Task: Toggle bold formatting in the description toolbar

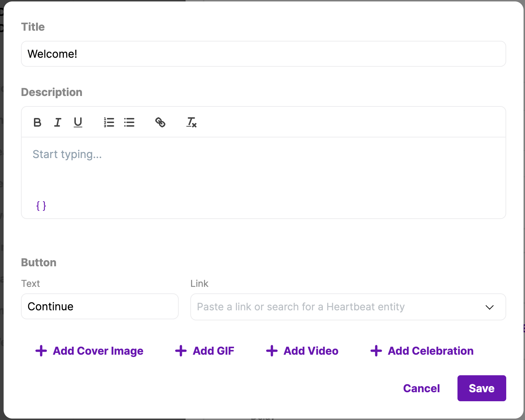Action: pos(37,123)
